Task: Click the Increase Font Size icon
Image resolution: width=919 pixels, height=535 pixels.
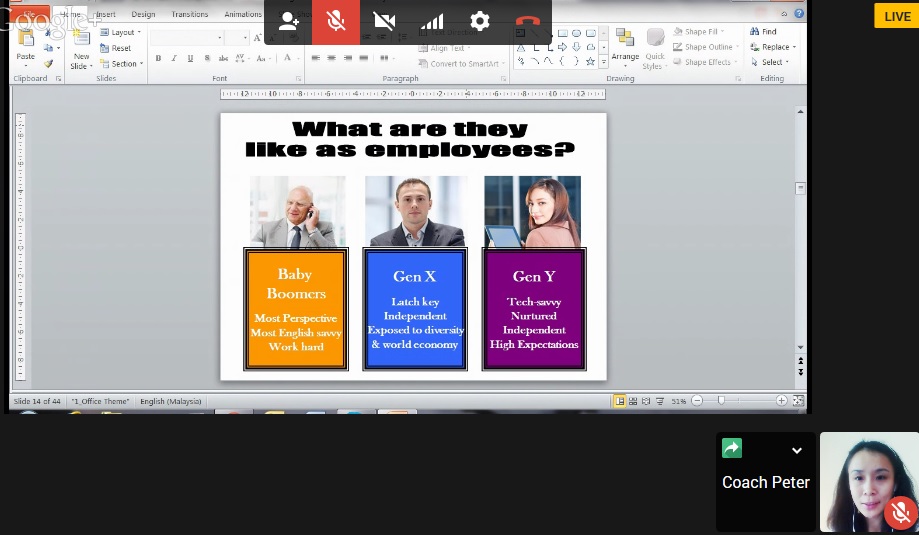Action: point(257,38)
